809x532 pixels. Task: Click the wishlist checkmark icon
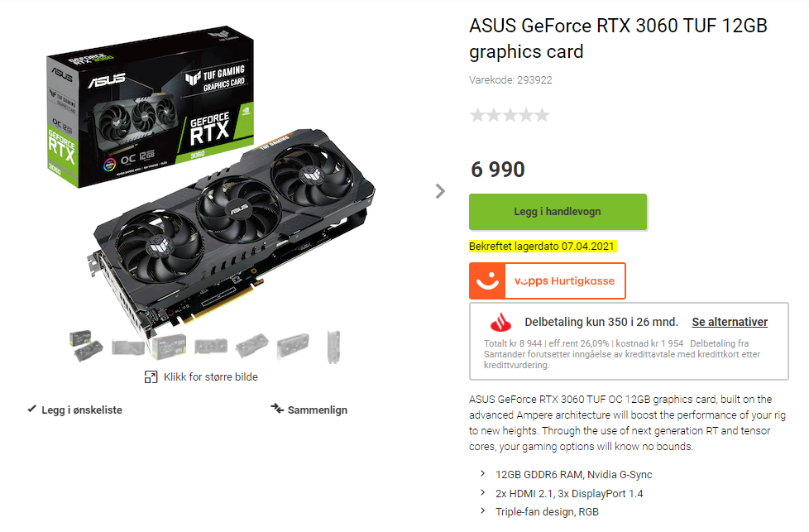click(x=32, y=410)
